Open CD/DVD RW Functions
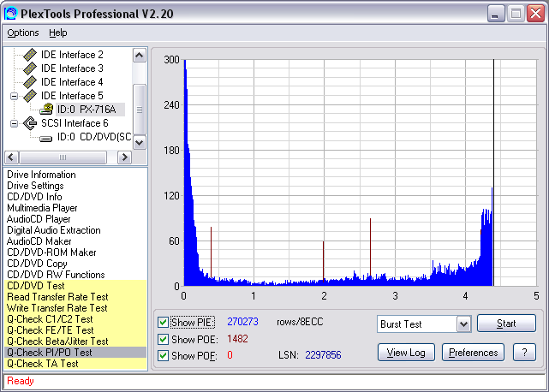Image resolution: width=549 pixels, height=392 pixels. [56, 275]
